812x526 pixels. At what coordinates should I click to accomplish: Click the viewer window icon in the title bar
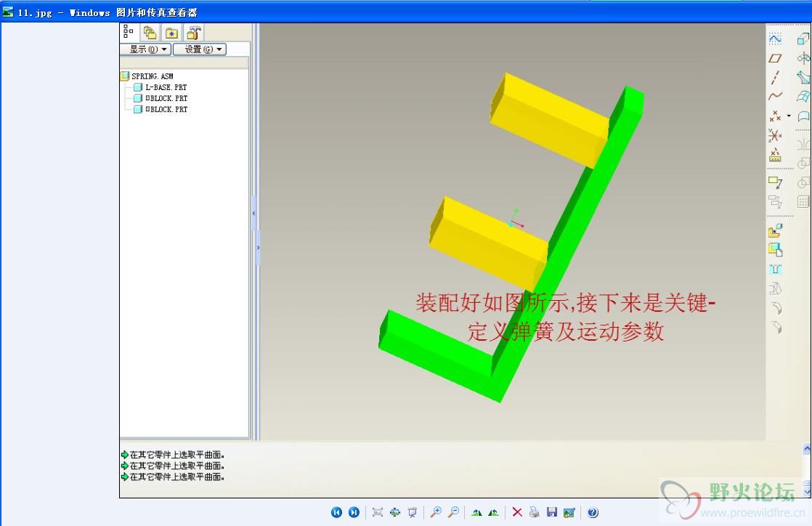tap(8, 12)
